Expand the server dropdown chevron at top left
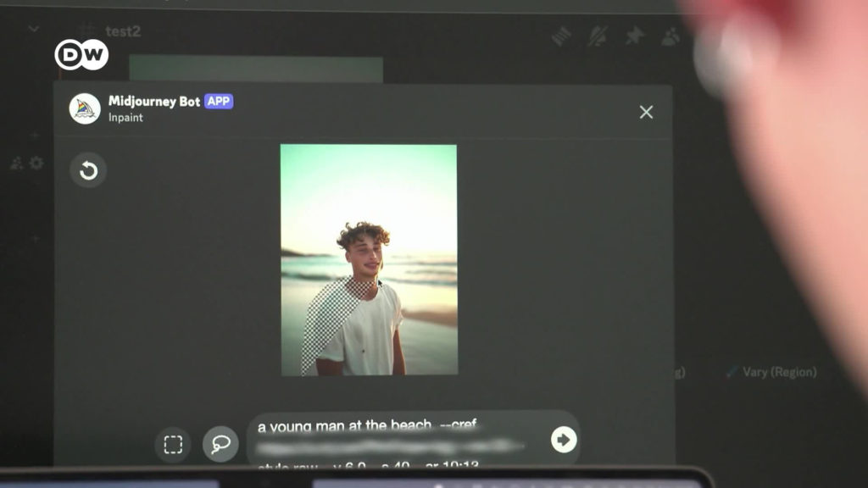Image resolution: width=868 pixels, height=488 pixels. (33, 29)
